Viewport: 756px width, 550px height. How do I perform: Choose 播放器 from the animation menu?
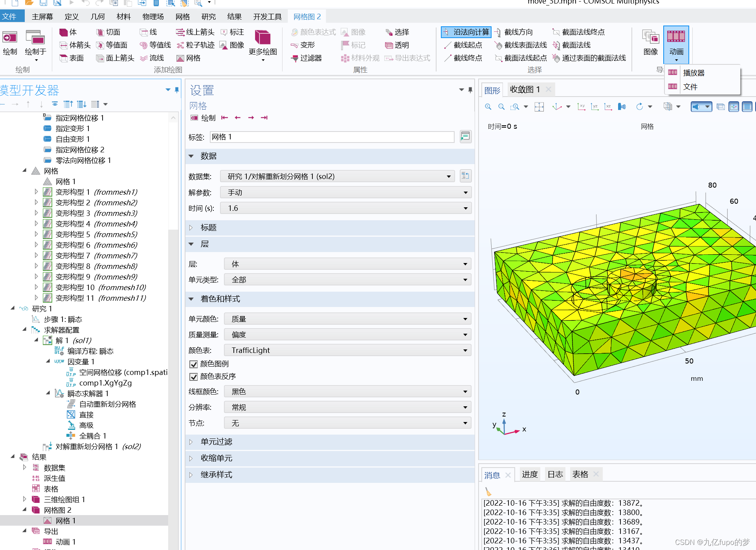click(694, 73)
